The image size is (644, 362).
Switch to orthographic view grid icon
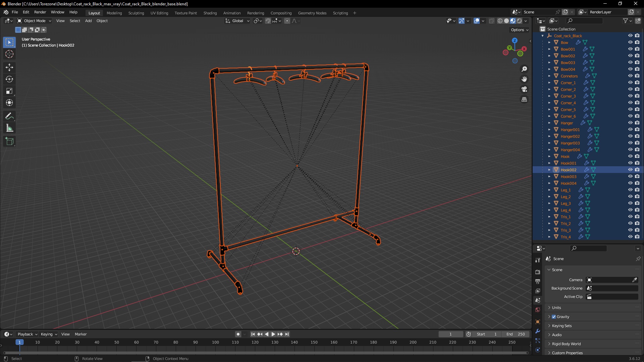click(x=524, y=100)
